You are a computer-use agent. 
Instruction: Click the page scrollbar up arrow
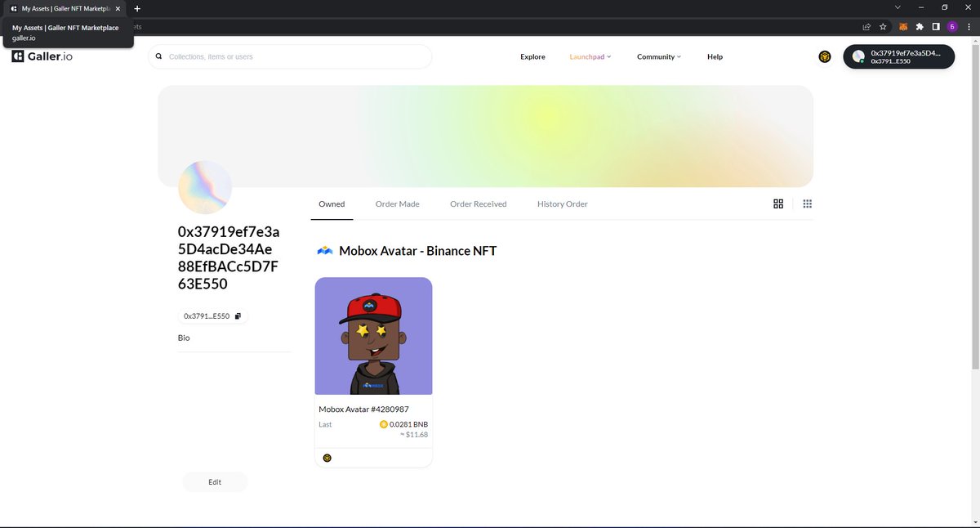(x=976, y=41)
